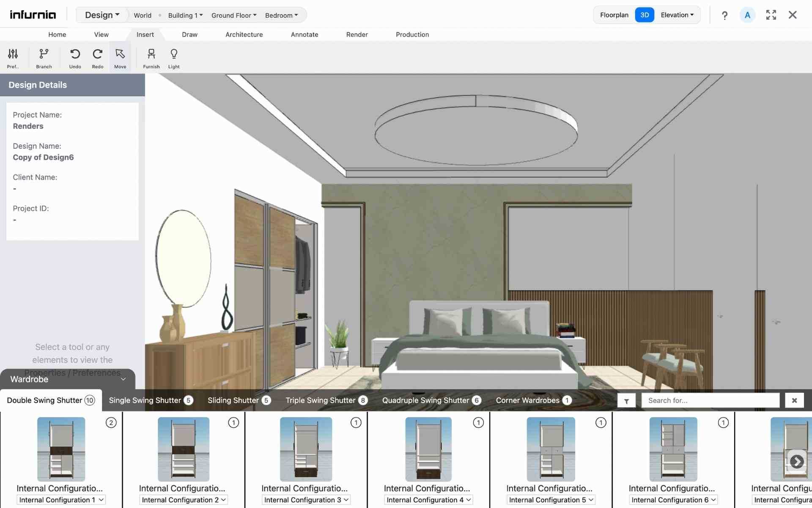Open the Architecture ribbon tab
Image resolution: width=812 pixels, height=508 pixels.
(244, 35)
